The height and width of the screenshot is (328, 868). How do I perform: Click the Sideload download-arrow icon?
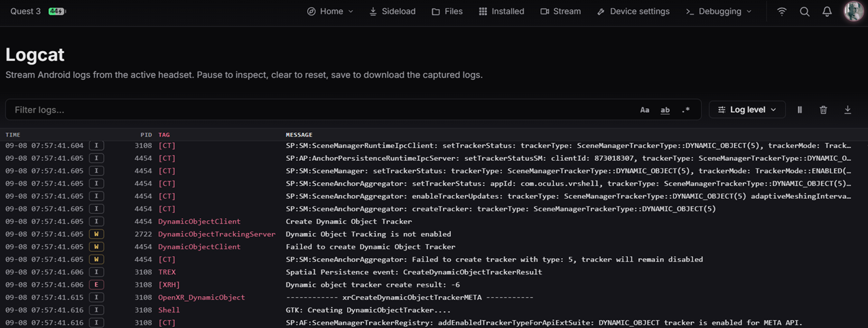[x=373, y=12]
